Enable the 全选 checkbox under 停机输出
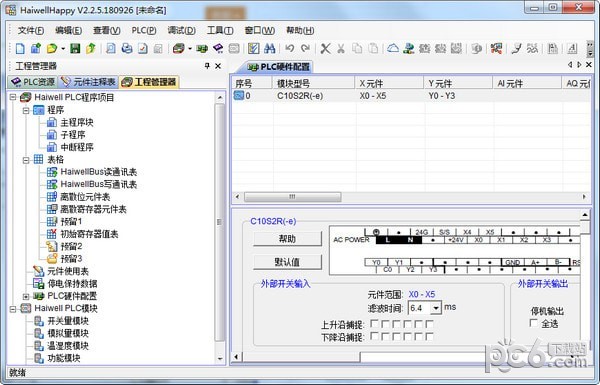The image size is (600, 385). pyautogui.click(x=534, y=323)
